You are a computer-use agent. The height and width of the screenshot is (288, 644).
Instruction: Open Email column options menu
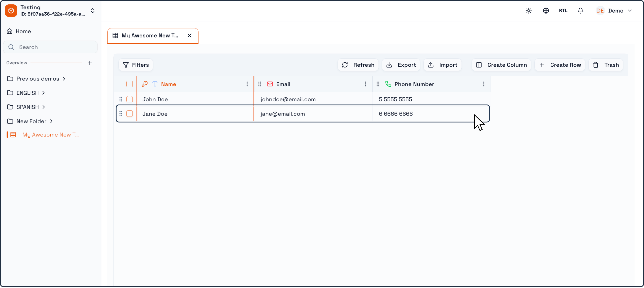[x=365, y=84]
